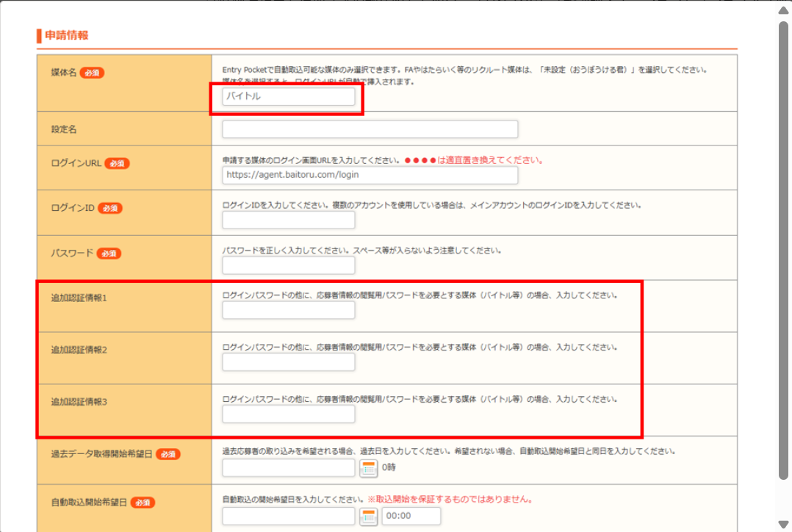Click the scrollbar up arrow

pyautogui.click(x=783, y=10)
